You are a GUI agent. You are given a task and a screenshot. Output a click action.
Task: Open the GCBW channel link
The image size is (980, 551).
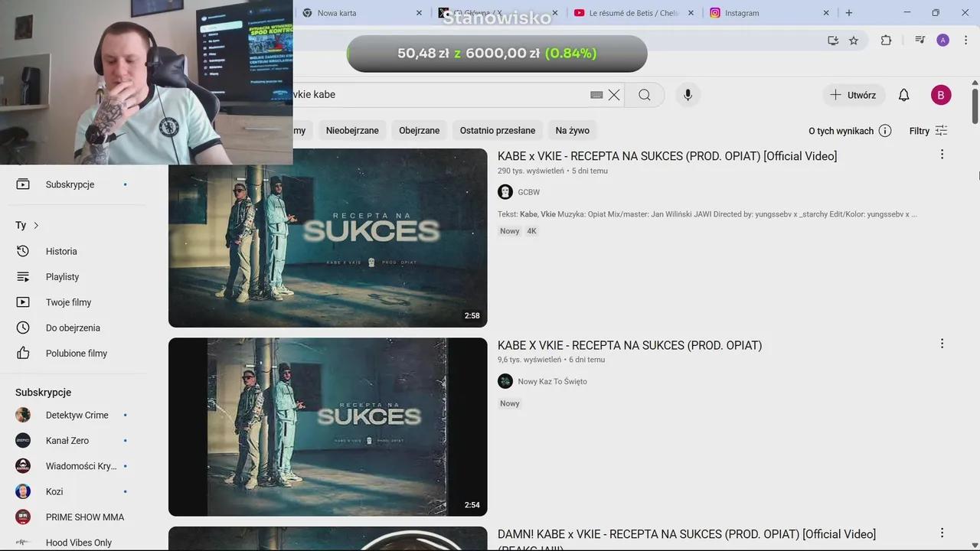[529, 192]
